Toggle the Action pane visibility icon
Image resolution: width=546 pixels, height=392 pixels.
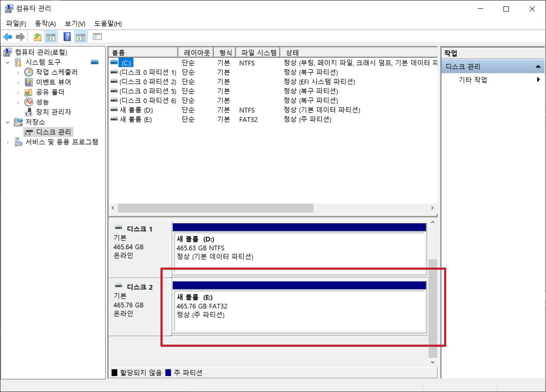(81, 36)
